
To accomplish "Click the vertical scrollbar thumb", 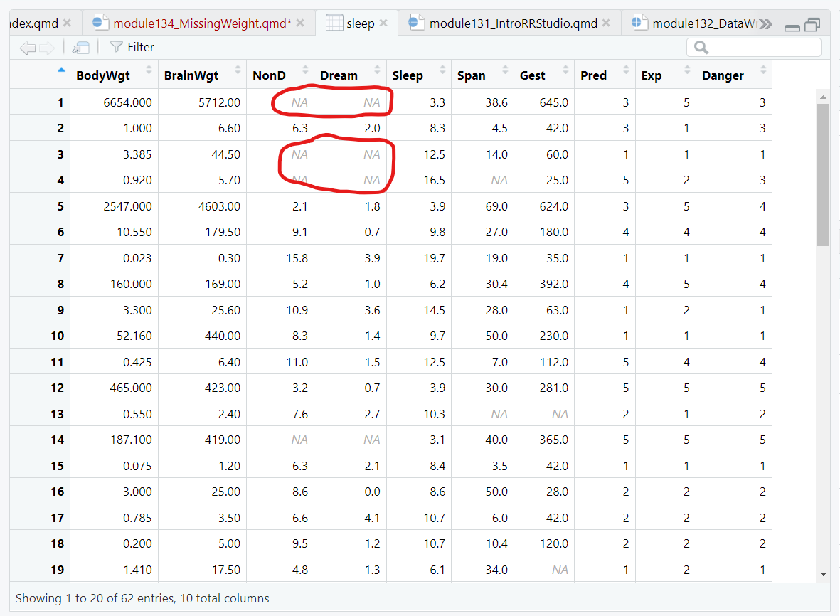I will 823,174.
